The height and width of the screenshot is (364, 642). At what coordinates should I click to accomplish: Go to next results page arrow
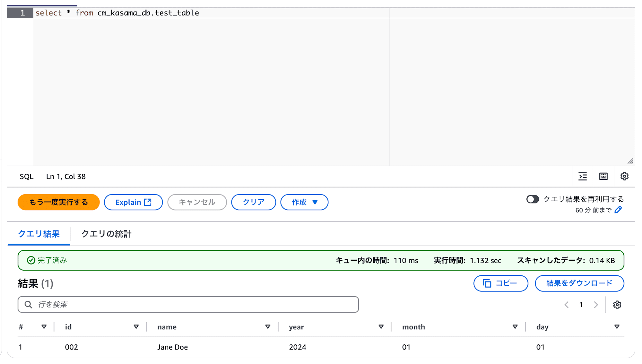596,305
